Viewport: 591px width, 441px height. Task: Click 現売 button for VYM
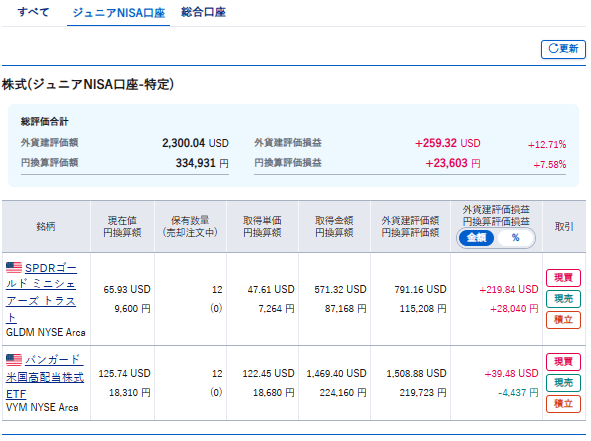coord(563,383)
